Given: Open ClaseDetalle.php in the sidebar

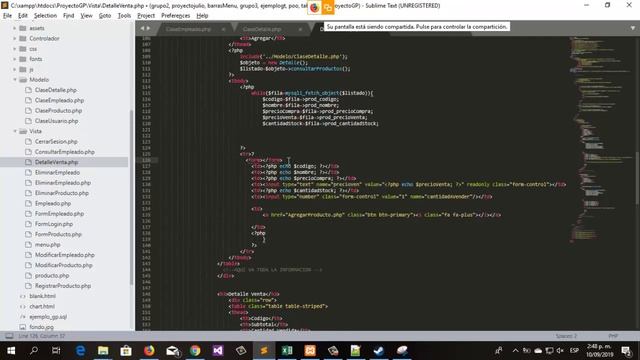Looking at the screenshot, I should pyautogui.click(x=56, y=90).
